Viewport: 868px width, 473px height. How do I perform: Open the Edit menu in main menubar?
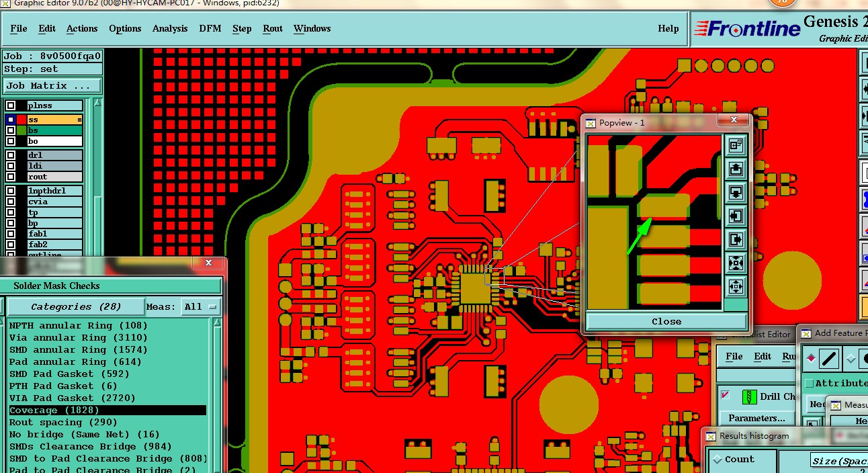(47, 28)
